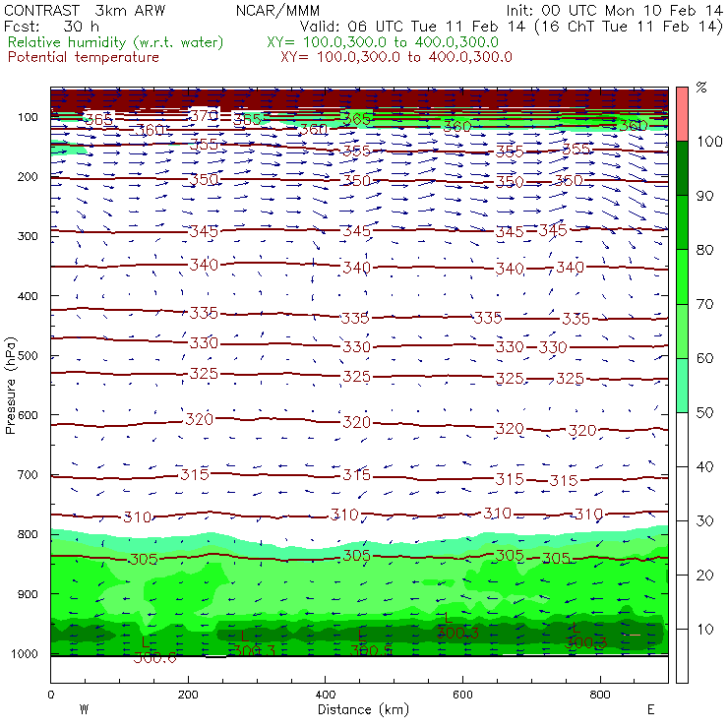Click the pressure axis tick label "300"
The width and height of the screenshot is (728, 728).
28,236
